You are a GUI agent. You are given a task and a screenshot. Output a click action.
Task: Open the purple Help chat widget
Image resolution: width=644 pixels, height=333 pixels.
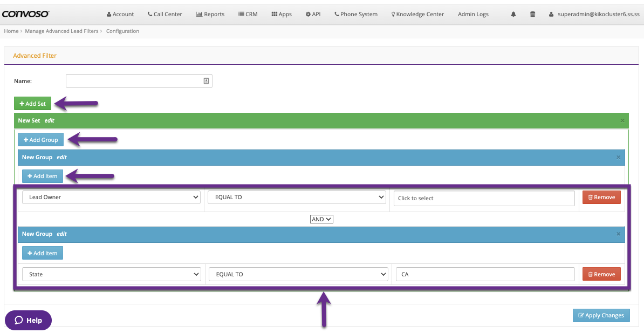click(28, 320)
